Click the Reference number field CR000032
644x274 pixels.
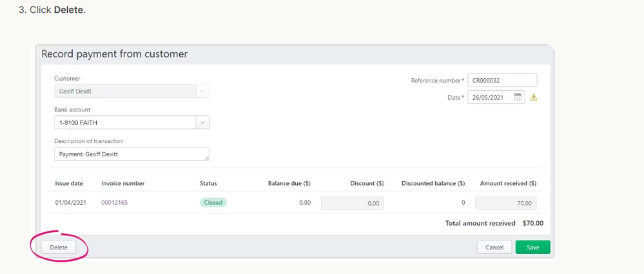coord(502,81)
